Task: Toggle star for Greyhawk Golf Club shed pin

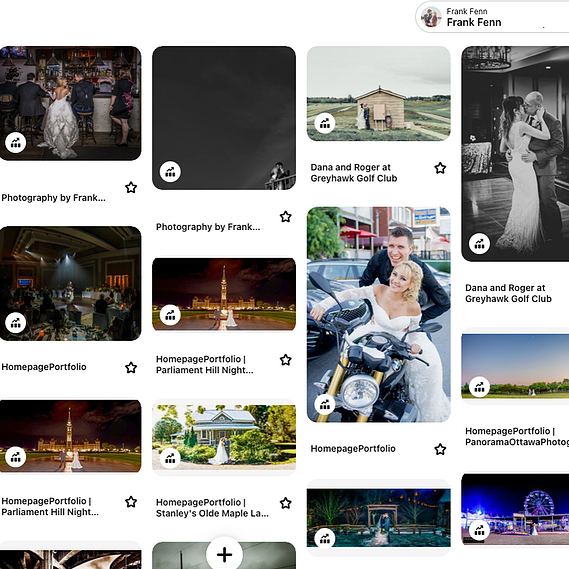Action: click(x=440, y=168)
